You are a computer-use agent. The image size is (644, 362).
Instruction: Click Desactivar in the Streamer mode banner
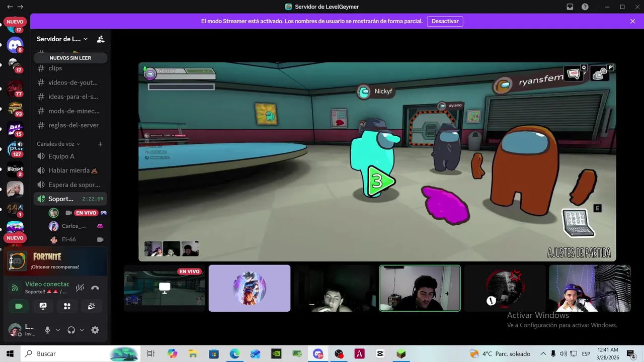pyautogui.click(x=445, y=21)
